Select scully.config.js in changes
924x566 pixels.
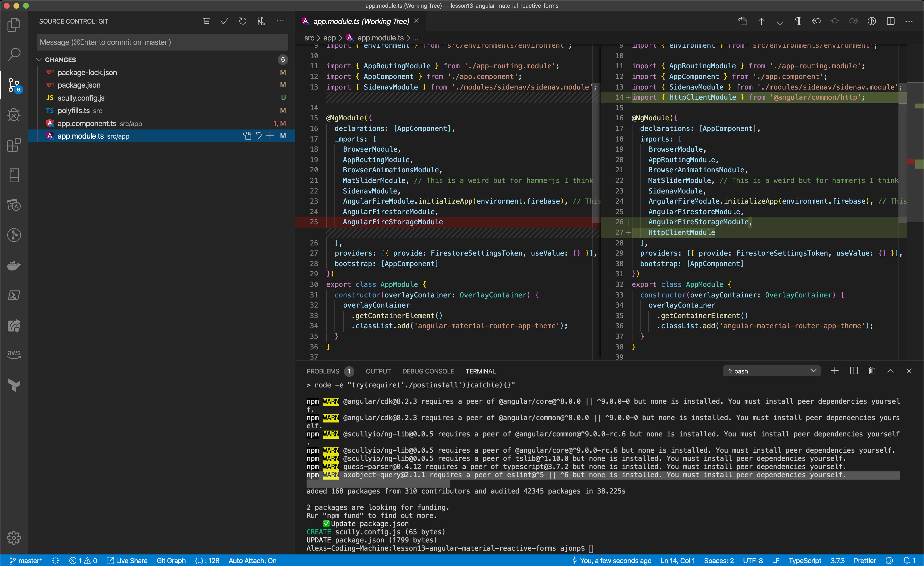coord(162,98)
